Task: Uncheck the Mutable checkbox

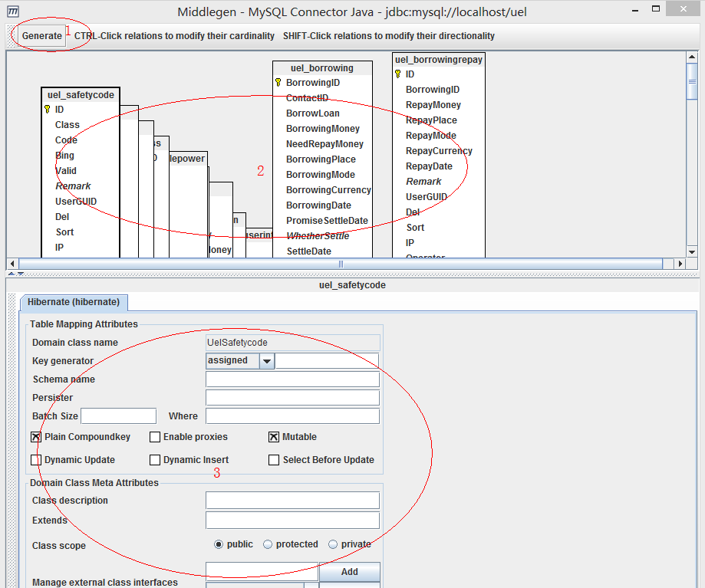Action: pyautogui.click(x=274, y=437)
